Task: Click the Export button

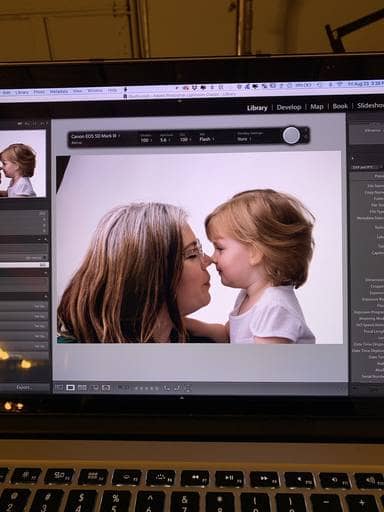Action: [24, 387]
